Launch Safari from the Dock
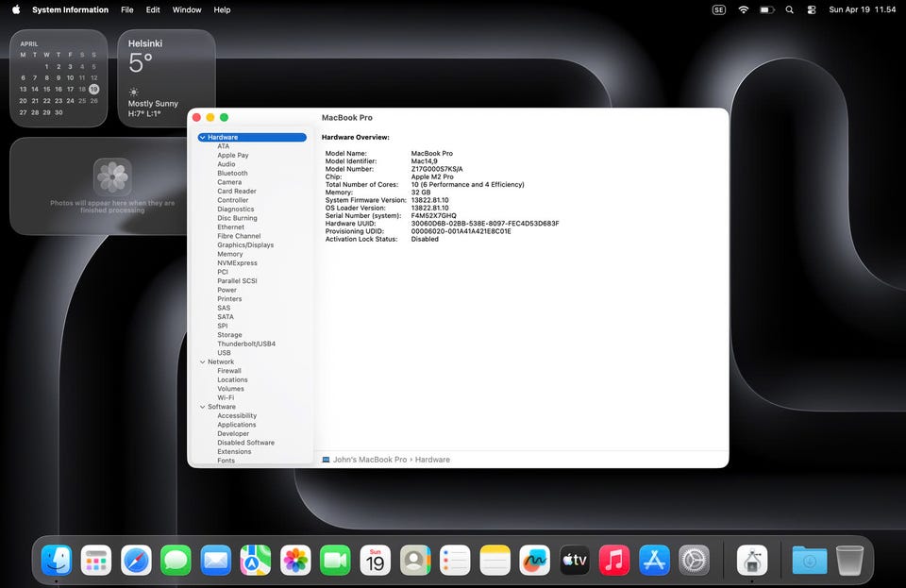Viewport: 906px width, 588px height. click(x=136, y=561)
